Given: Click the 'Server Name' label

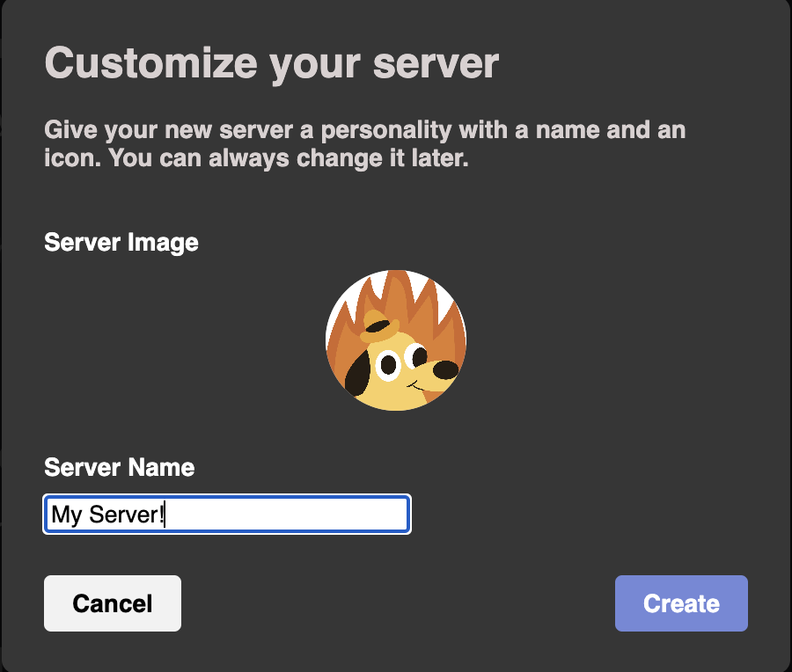Looking at the screenshot, I should click(119, 467).
